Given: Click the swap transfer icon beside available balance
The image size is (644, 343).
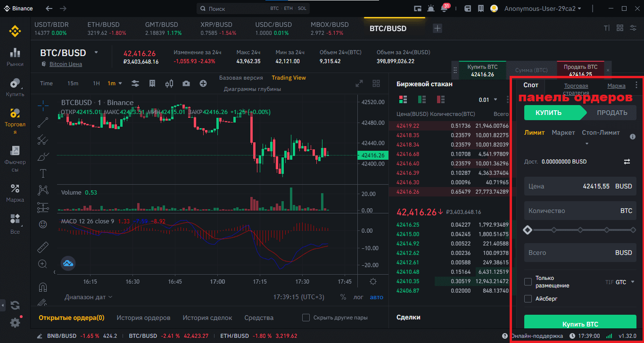Looking at the screenshot, I should click(x=627, y=162).
